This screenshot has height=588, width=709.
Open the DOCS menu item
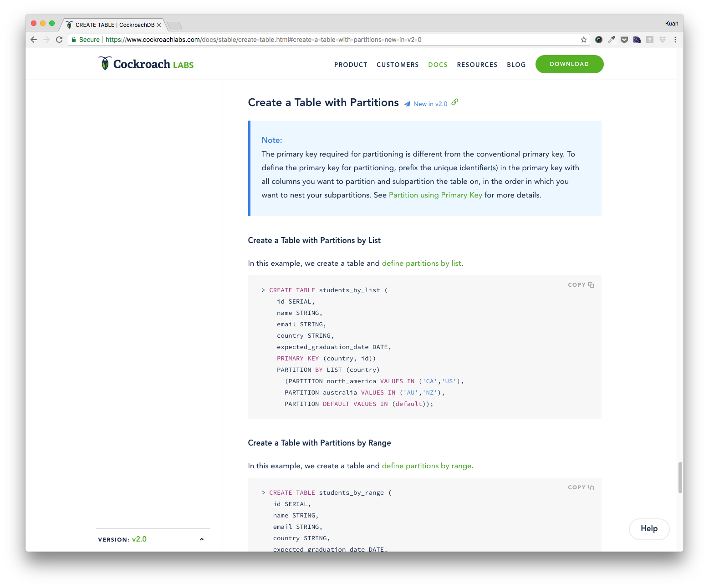pos(438,65)
